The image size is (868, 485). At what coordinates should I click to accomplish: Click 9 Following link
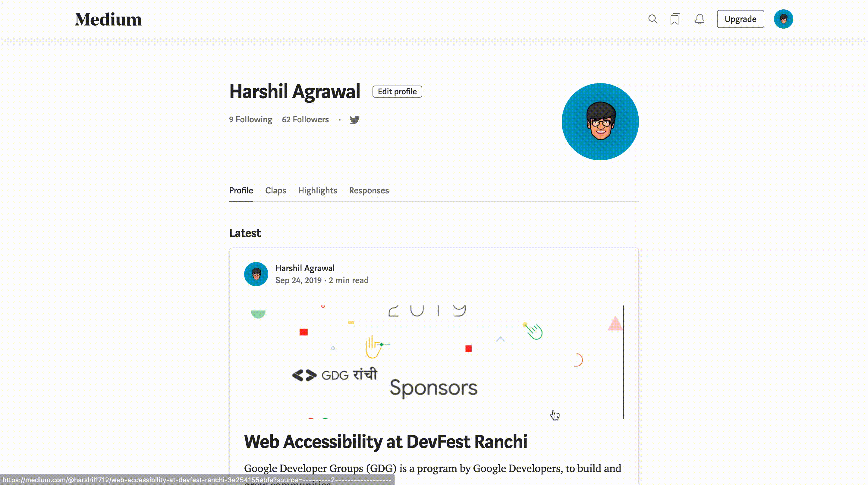250,119
